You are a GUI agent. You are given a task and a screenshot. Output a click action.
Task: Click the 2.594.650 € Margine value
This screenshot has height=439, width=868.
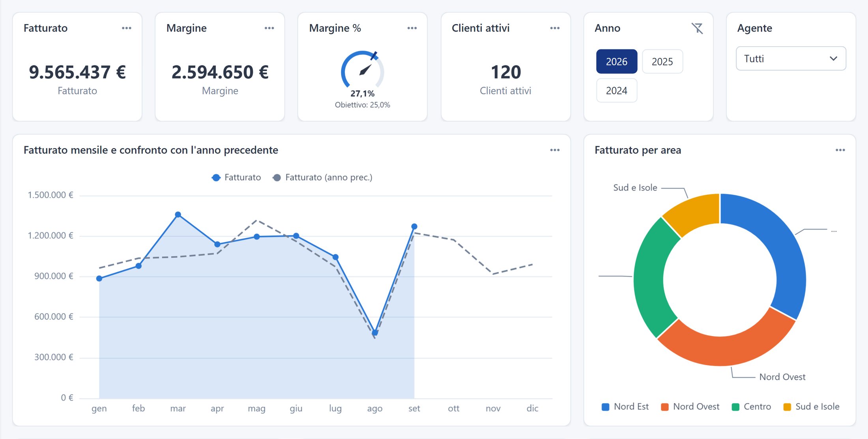[x=220, y=72]
